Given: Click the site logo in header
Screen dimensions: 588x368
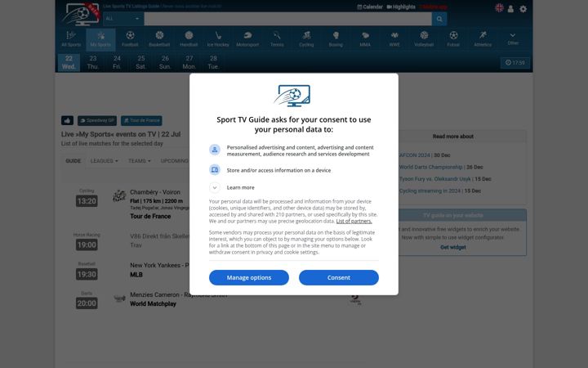Looking at the screenshot, I should coord(81,14).
